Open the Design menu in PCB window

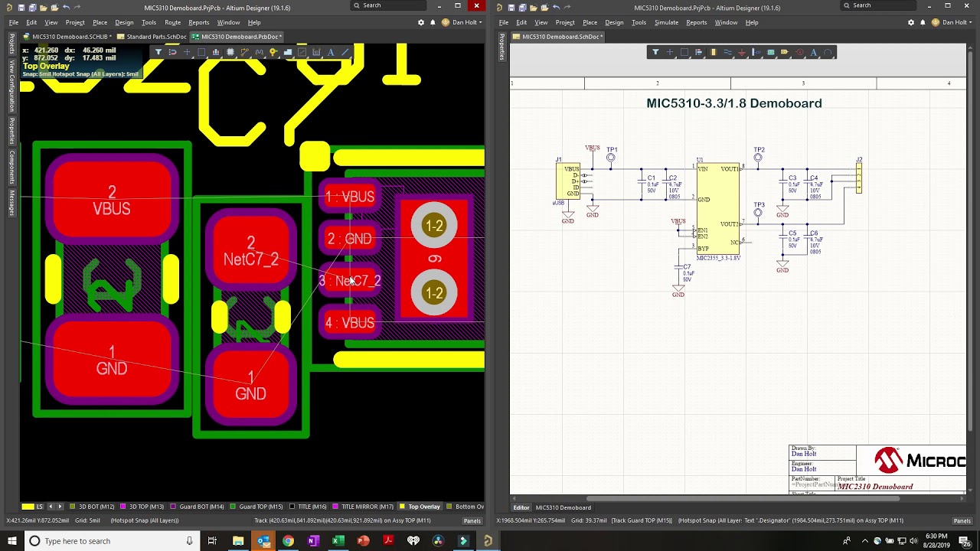pyautogui.click(x=124, y=22)
